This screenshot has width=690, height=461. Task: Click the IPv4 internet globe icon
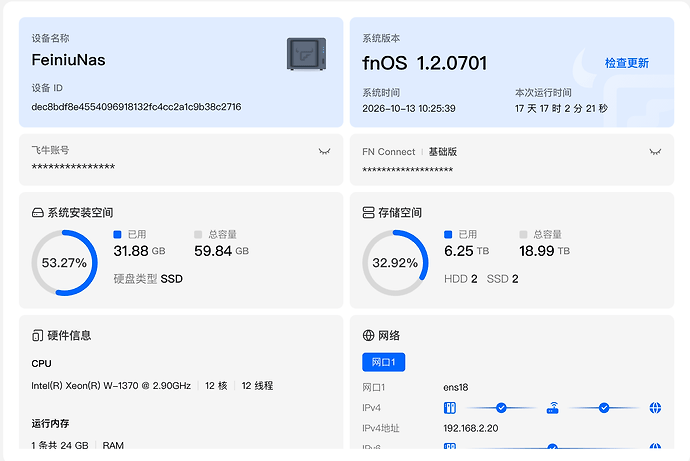point(655,408)
